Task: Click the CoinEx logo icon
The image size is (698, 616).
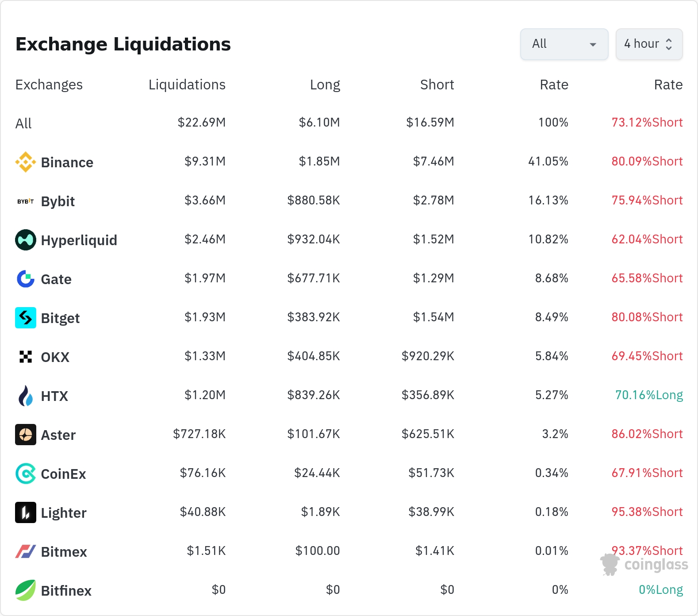Action: point(26,474)
